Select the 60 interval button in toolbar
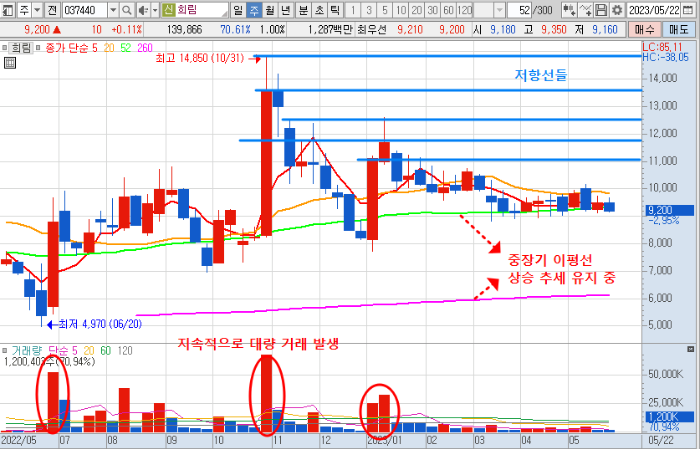Screen dimensions: 700x449 coord(449,10)
